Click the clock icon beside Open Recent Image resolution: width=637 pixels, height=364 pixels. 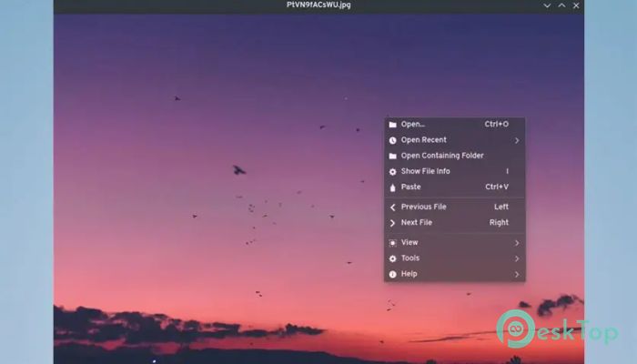point(392,140)
